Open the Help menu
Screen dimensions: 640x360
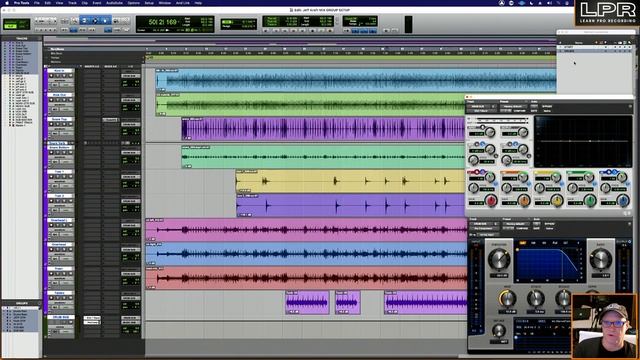click(198, 2)
